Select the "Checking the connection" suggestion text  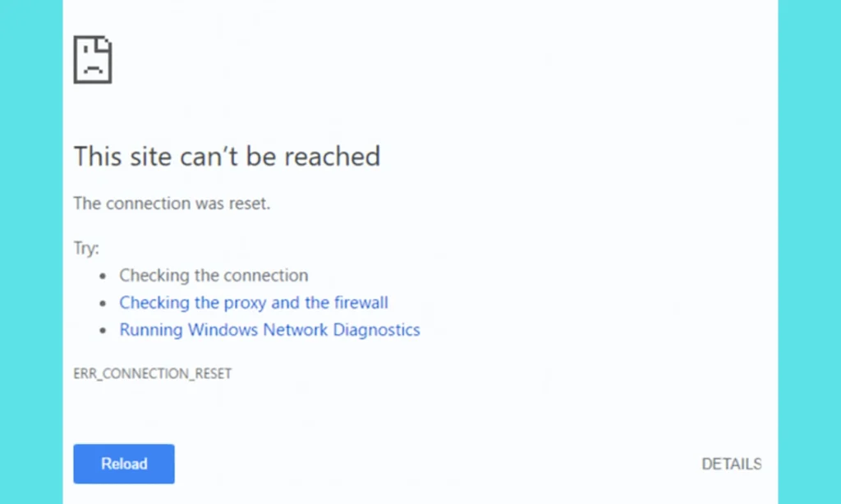(214, 275)
